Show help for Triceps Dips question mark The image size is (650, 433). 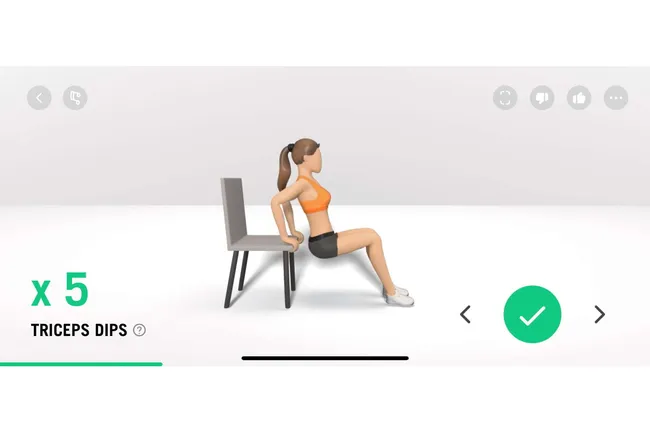click(x=139, y=330)
